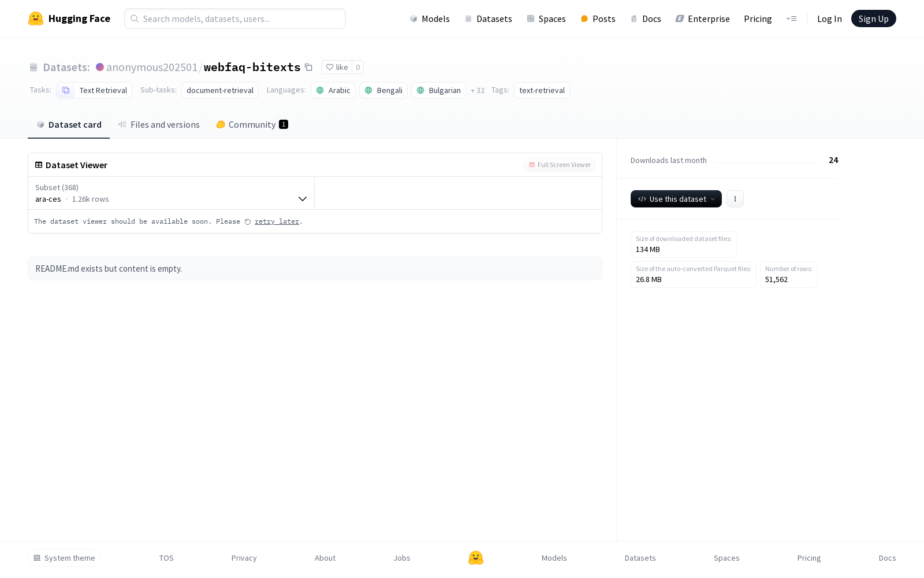
Task: Click the like count number
Action: (x=358, y=67)
